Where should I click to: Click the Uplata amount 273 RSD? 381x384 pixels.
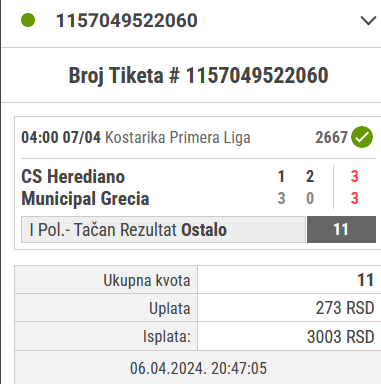tap(345, 308)
